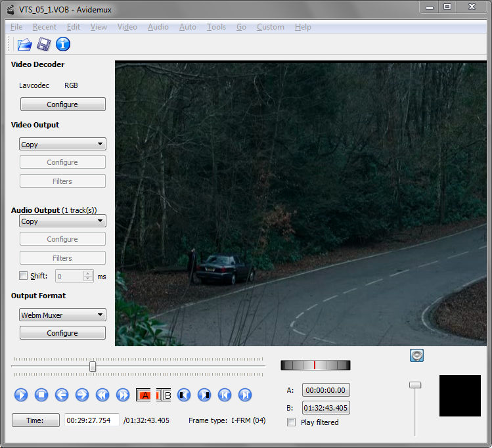
Task: Click Video Decoder Configure button
Action: [x=63, y=104]
